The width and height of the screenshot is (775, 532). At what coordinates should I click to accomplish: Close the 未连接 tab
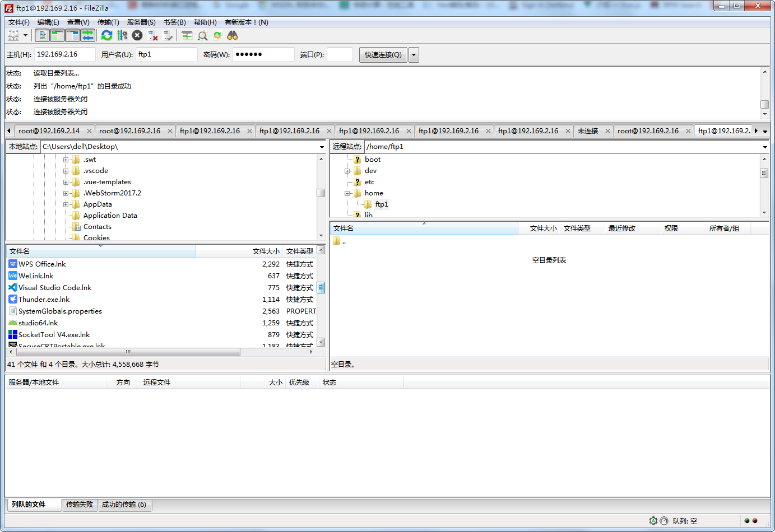coord(607,131)
